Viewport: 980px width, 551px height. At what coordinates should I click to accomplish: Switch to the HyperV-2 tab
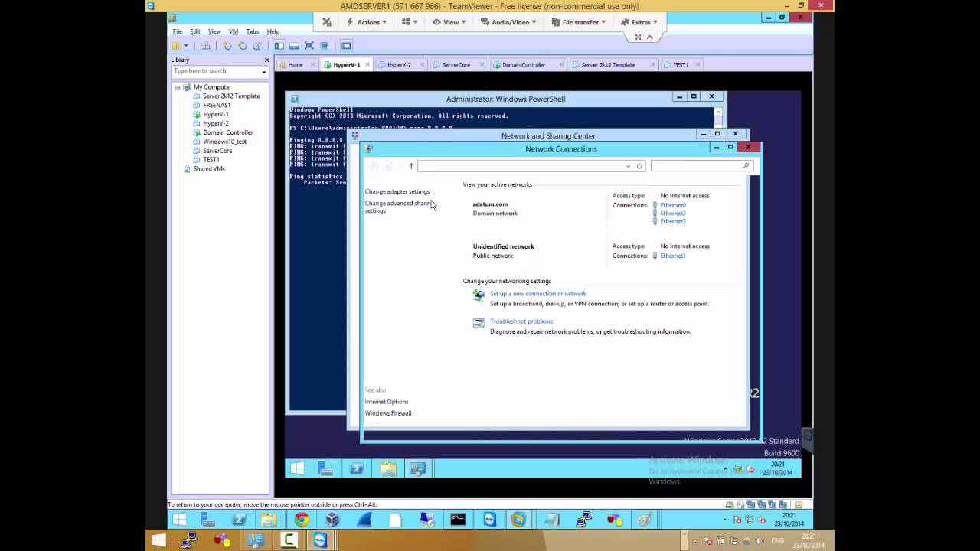click(x=399, y=65)
